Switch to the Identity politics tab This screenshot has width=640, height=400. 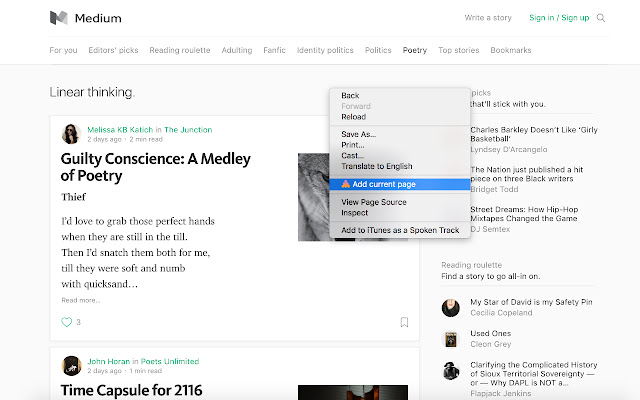point(325,50)
